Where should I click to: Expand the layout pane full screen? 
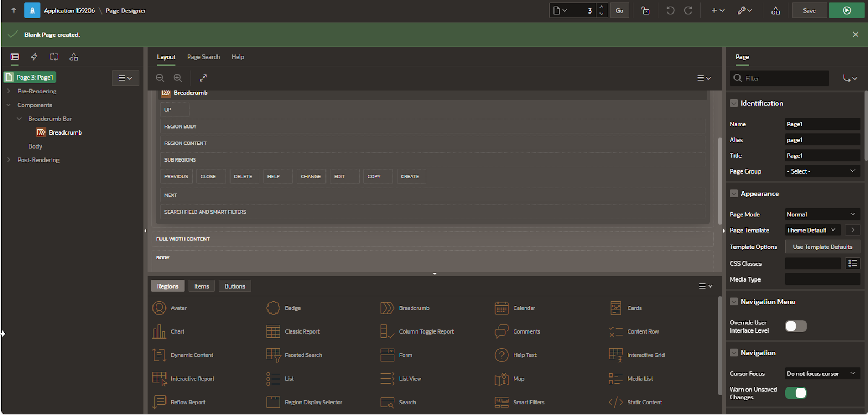point(203,78)
